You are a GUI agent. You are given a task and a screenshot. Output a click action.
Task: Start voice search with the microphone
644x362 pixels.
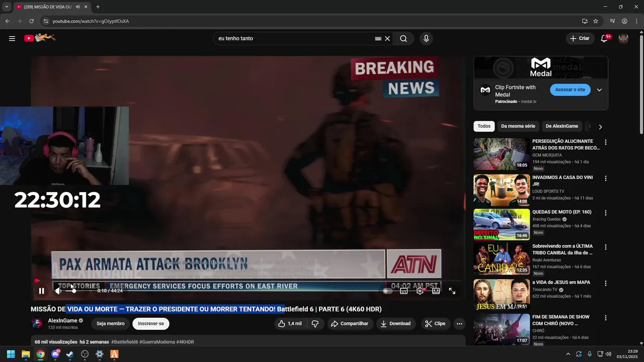pyautogui.click(x=426, y=39)
